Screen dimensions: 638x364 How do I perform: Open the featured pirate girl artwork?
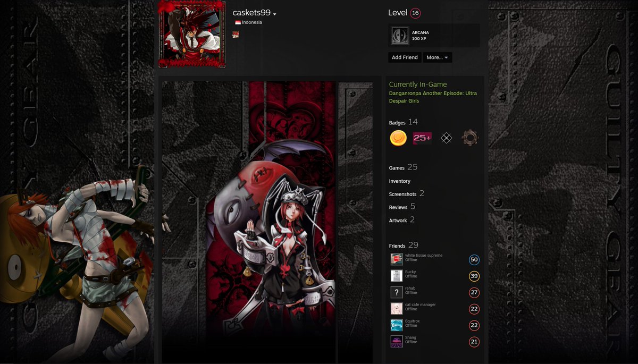(x=248, y=222)
